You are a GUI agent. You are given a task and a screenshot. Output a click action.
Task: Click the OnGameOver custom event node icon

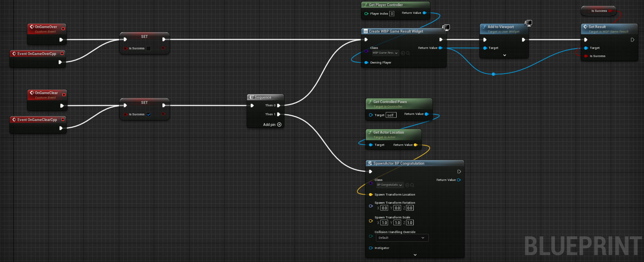pyautogui.click(x=32, y=27)
